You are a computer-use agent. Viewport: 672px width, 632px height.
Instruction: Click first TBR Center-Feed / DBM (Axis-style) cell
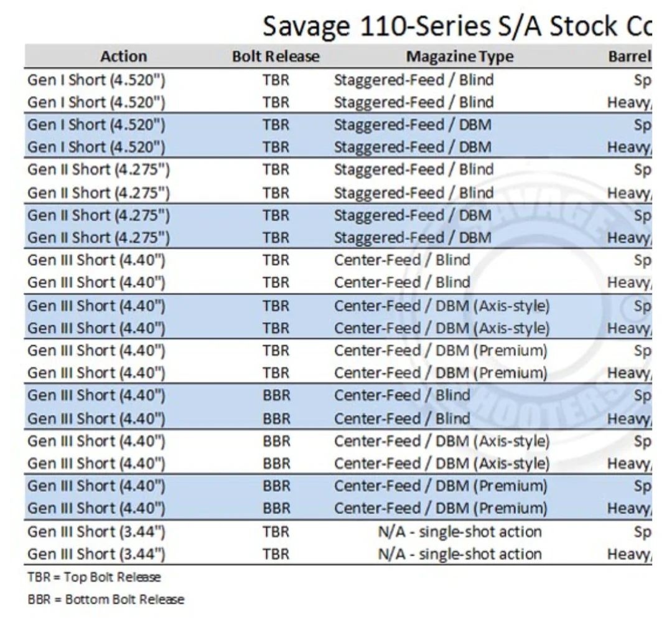[x=442, y=306]
